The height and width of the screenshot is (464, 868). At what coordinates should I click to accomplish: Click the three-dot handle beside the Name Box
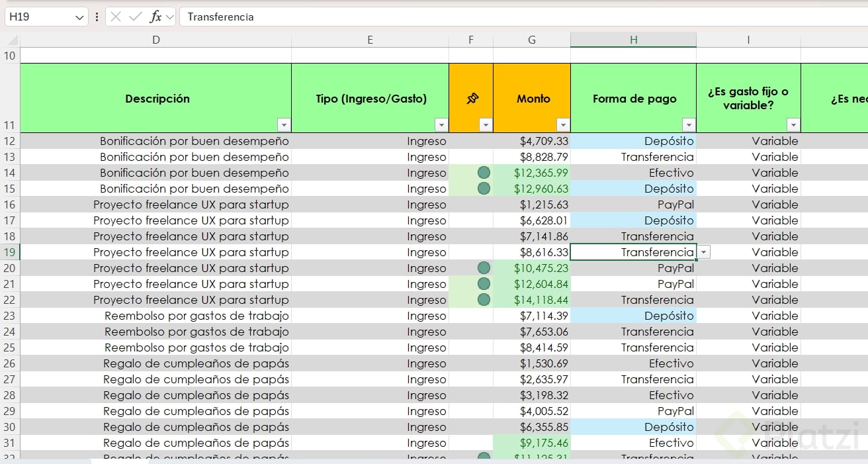(x=97, y=17)
